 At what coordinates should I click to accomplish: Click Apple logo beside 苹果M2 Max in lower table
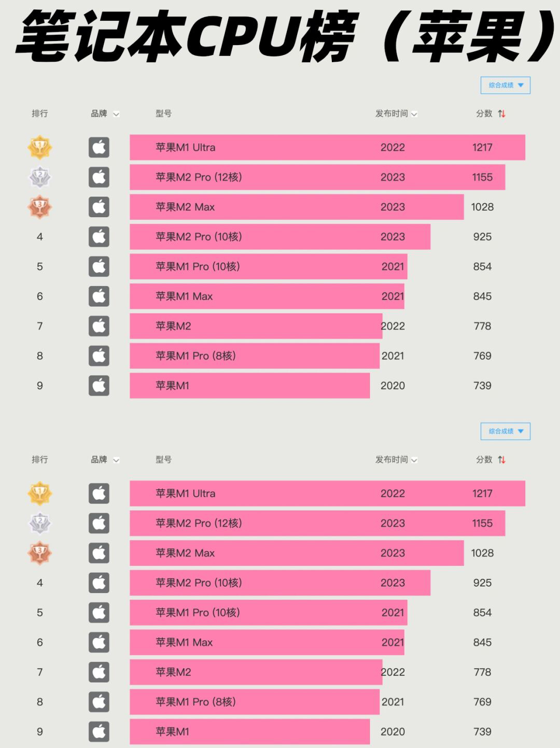pos(99,553)
